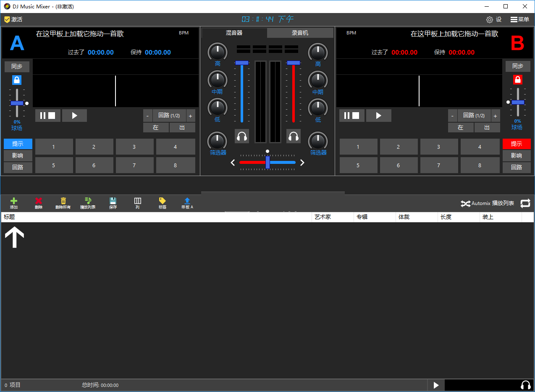The image size is (535, 392).
Task: Click the crossfader slider handle
Action: coord(267,162)
